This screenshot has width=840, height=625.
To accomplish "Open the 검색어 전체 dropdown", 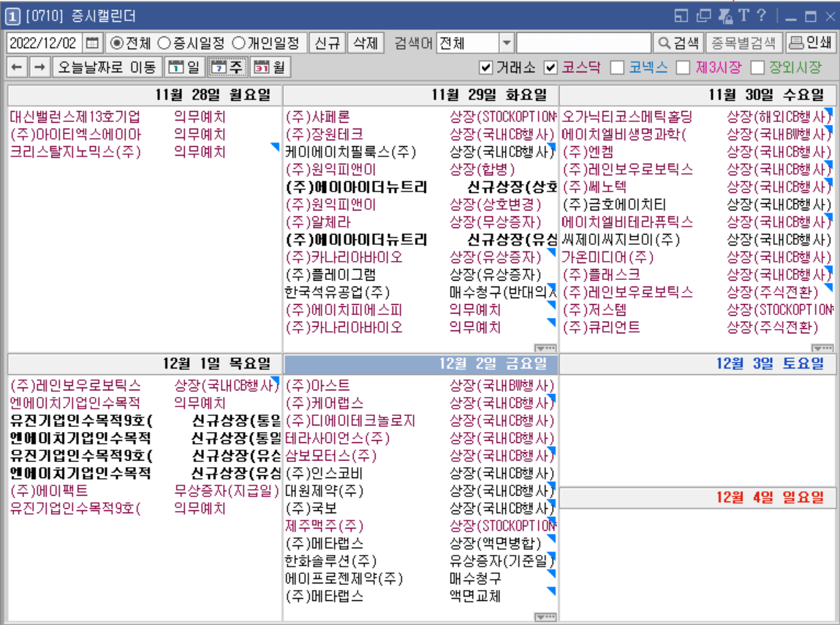I will (x=506, y=43).
